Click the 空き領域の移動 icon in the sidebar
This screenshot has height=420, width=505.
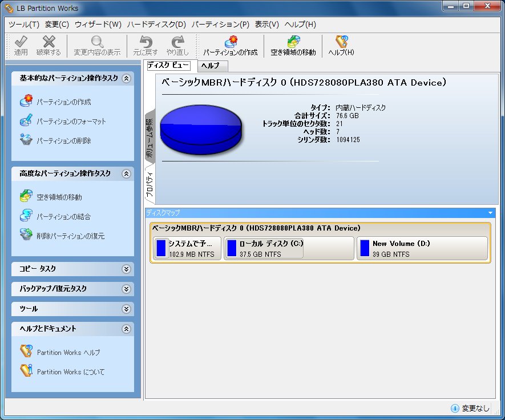(x=26, y=196)
